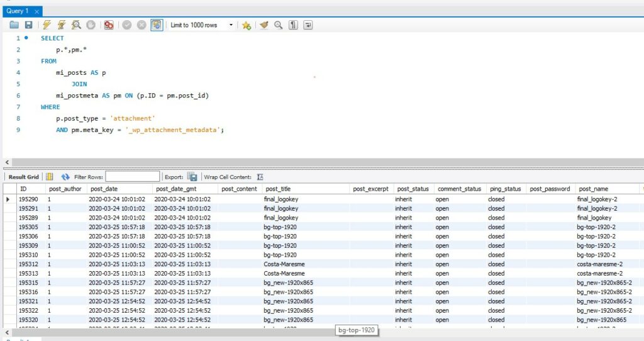Toggle editor word wrap icon
This screenshot has height=341, width=644.
coord(308,25)
